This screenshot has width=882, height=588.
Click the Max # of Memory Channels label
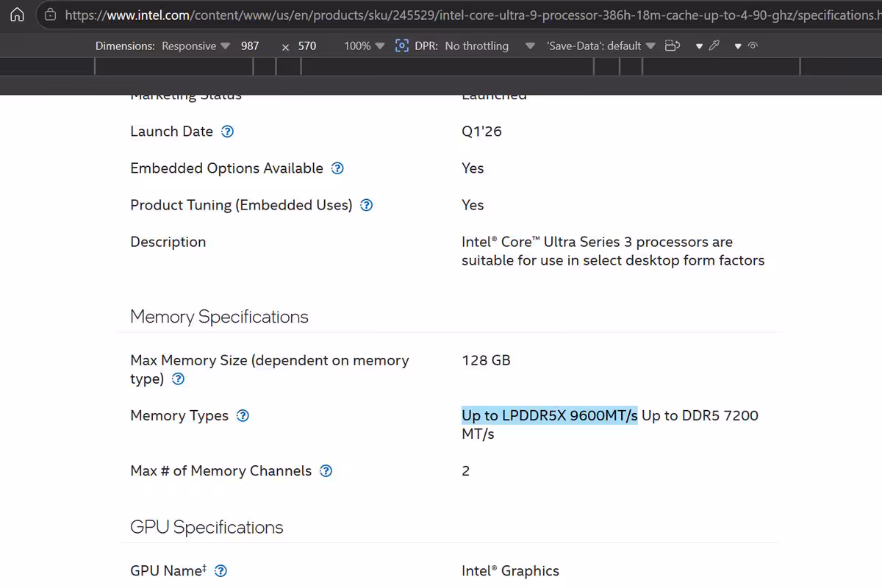[x=220, y=471]
